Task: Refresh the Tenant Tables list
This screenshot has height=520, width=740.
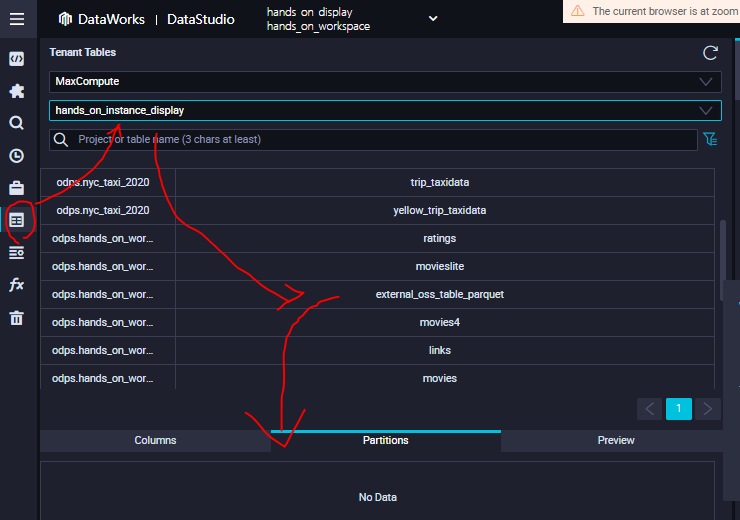Action: (x=710, y=53)
